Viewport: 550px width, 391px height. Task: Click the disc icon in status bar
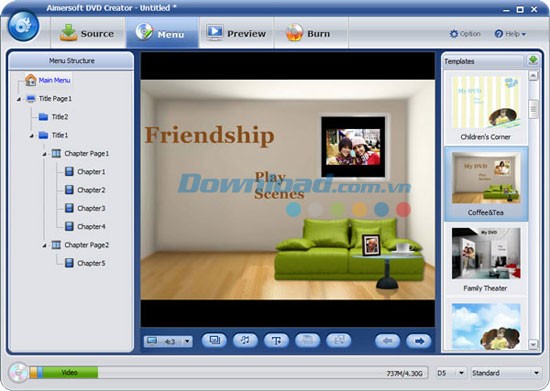point(18,372)
